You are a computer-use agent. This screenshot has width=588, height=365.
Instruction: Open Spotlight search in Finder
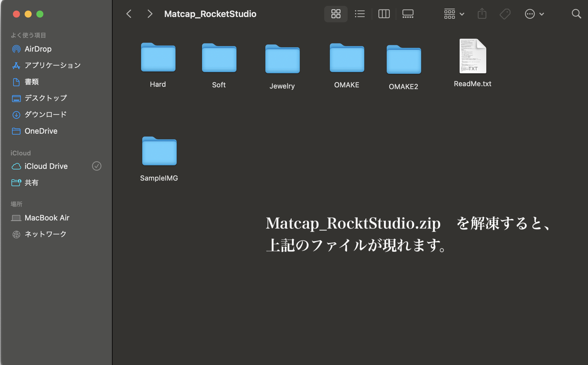[x=576, y=13]
